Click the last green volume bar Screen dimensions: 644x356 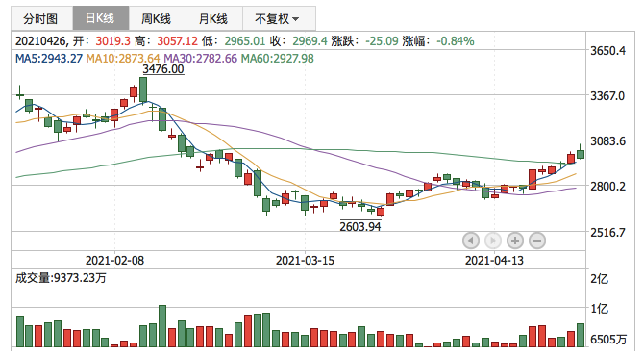point(581,336)
